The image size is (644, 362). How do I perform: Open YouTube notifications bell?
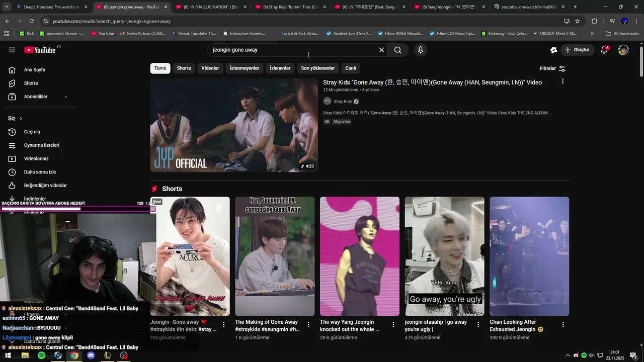[604, 50]
